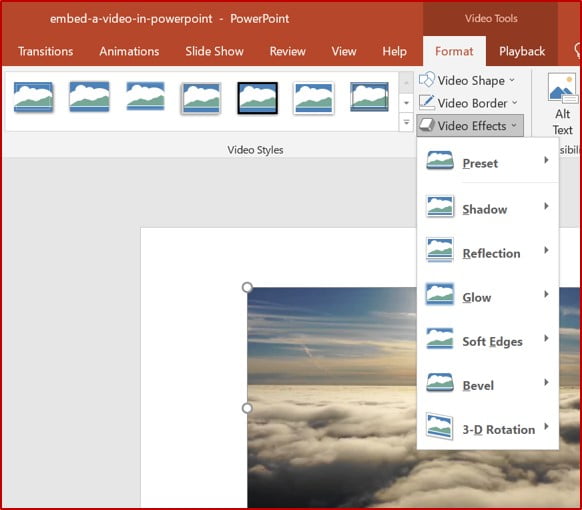Apply the seventh video style thumbnail
This screenshot has height=510, width=582.
pyautogui.click(x=370, y=97)
